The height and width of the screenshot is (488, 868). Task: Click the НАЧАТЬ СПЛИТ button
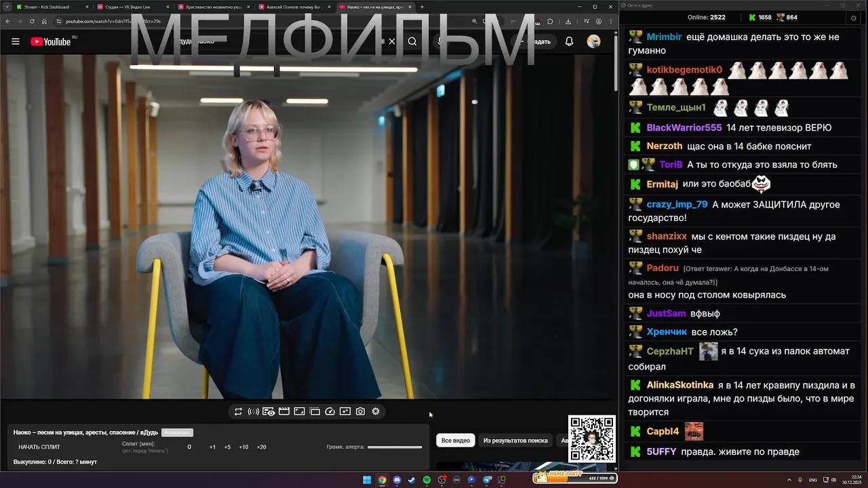39,447
